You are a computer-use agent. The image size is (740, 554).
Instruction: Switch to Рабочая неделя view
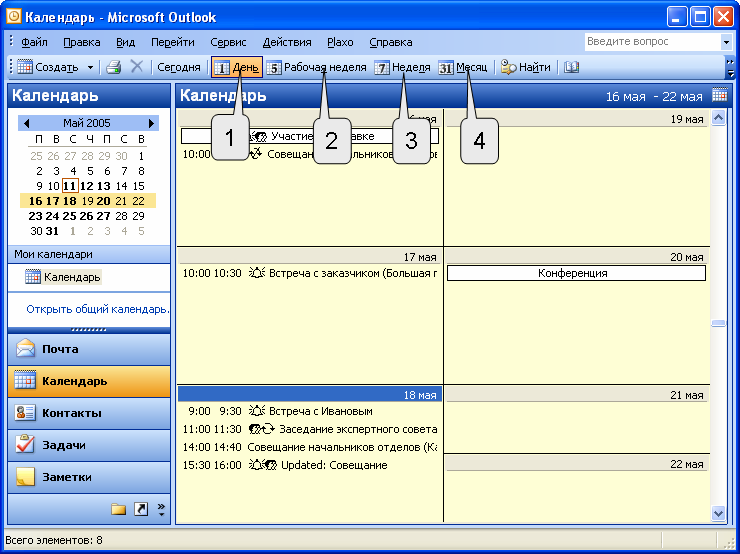(x=317, y=67)
